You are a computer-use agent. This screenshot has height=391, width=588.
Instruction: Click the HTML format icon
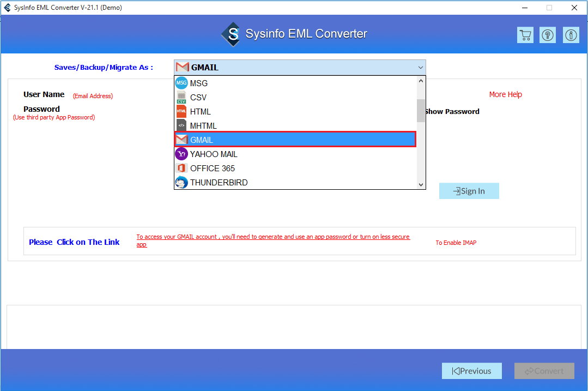point(181,111)
